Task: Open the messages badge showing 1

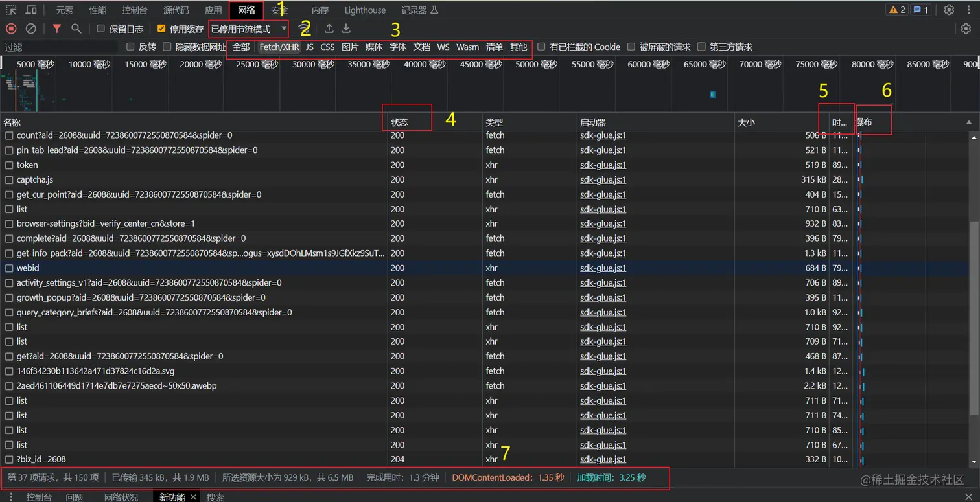Action: pos(920,10)
